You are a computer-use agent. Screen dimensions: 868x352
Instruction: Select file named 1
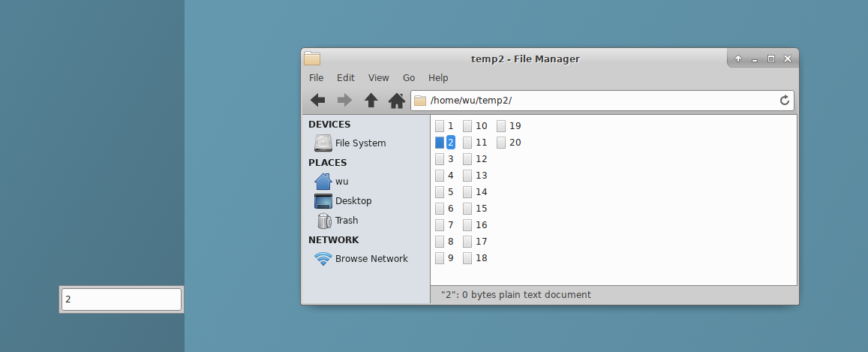click(450, 126)
